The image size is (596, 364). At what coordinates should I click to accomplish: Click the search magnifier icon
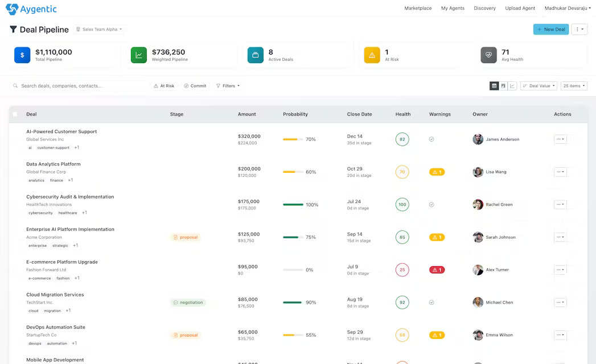click(x=15, y=86)
